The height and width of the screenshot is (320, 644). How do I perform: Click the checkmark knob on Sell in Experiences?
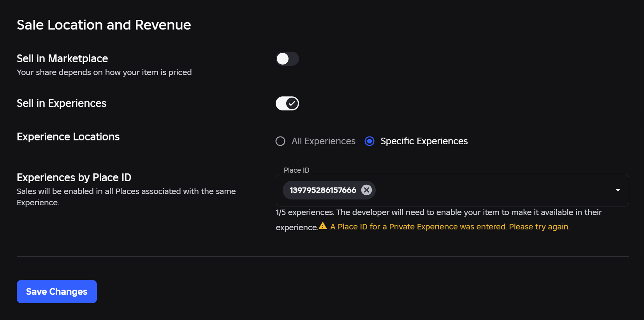[x=292, y=103]
